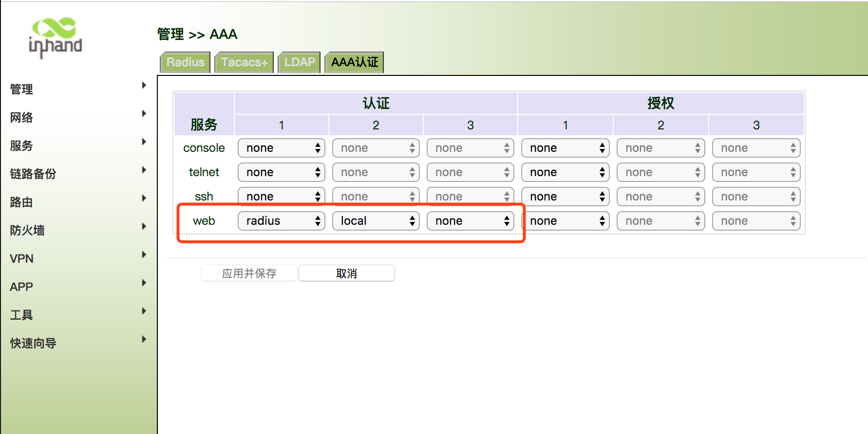The image size is (868, 434).
Task: Open ssh authentication 1 dropdown
Action: tap(282, 197)
